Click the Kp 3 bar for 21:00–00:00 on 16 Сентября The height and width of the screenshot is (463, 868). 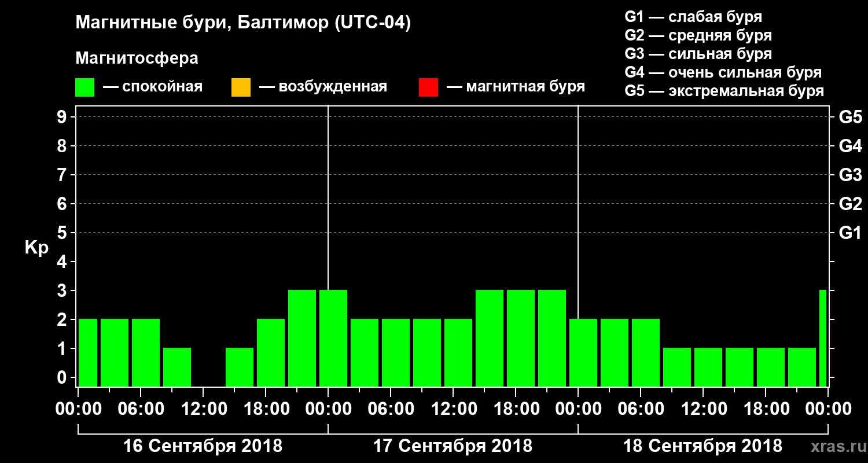point(302,338)
